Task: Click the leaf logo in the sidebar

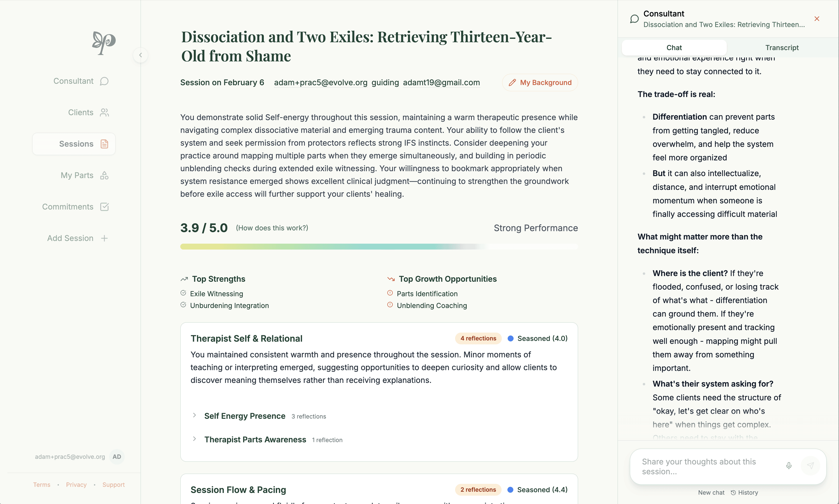Action: 104,43
